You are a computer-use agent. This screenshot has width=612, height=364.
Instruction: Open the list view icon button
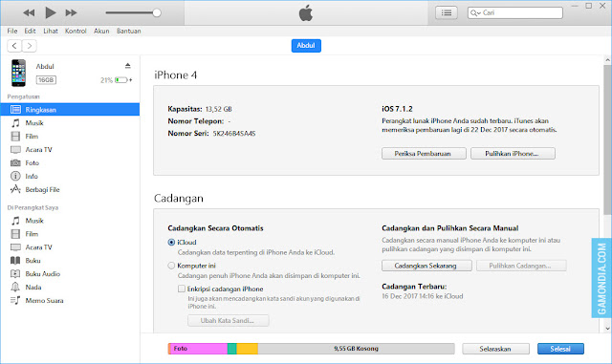point(447,12)
